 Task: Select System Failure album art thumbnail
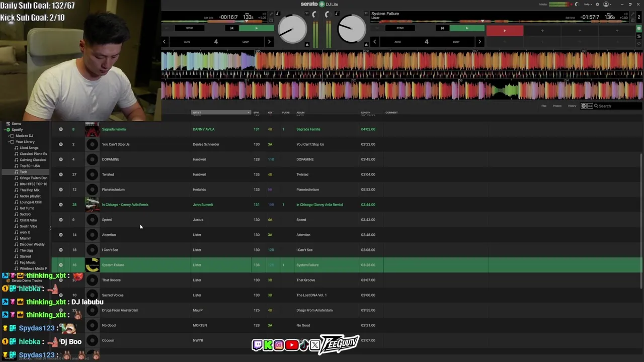92,265
